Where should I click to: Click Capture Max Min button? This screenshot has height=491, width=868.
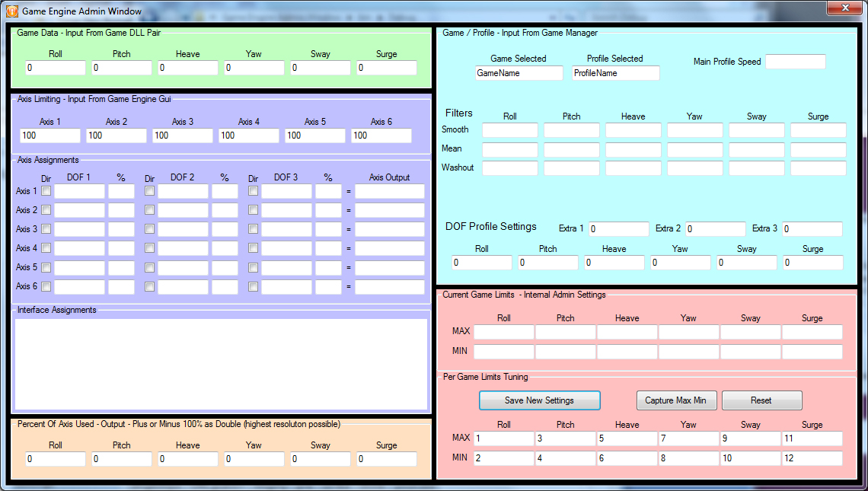tap(675, 400)
